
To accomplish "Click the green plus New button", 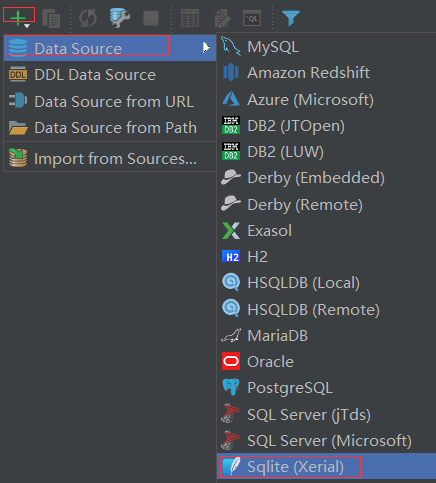I will click(18, 17).
